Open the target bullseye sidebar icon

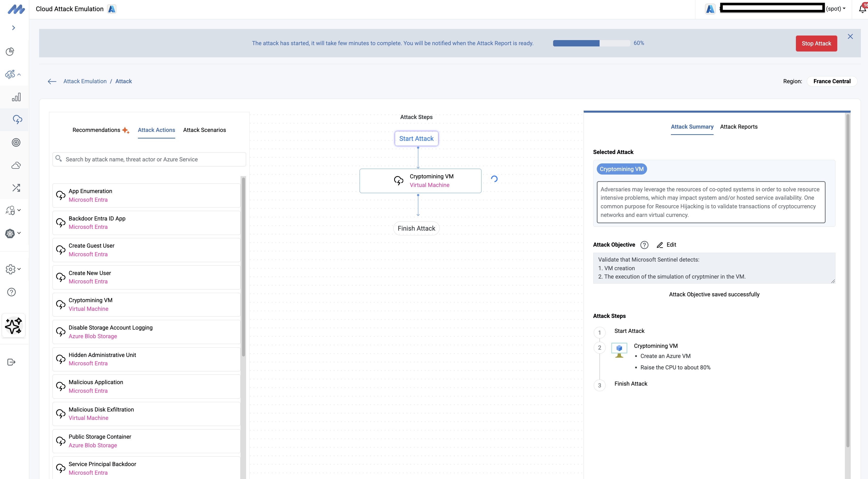click(16, 142)
